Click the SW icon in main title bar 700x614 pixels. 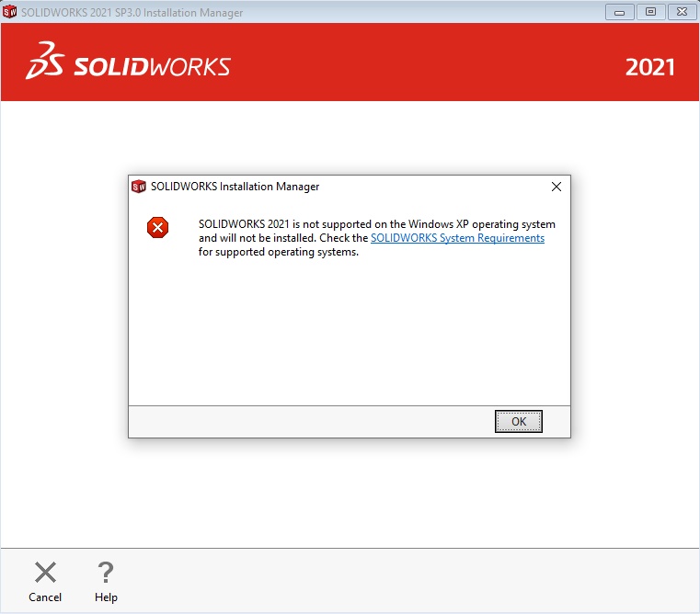click(x=9, y=12)
